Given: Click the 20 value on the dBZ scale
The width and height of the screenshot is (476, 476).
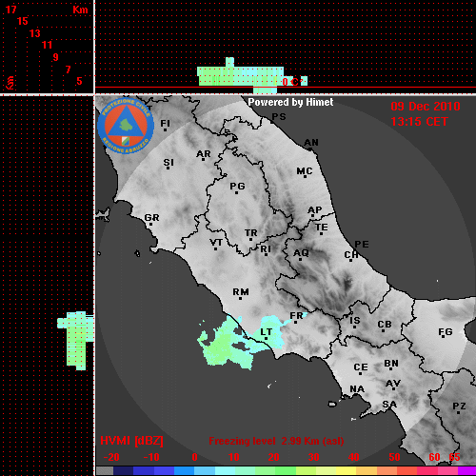Looking at the screenshot, I should [273, 457].
